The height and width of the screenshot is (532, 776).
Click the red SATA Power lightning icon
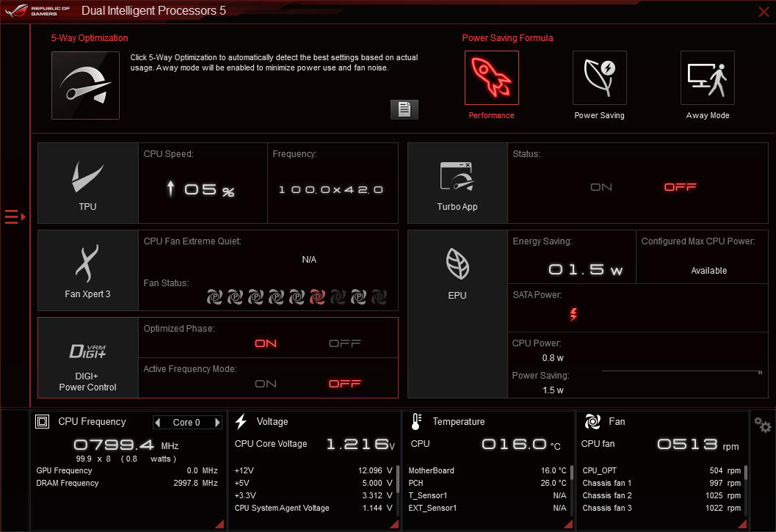(573, 314)
